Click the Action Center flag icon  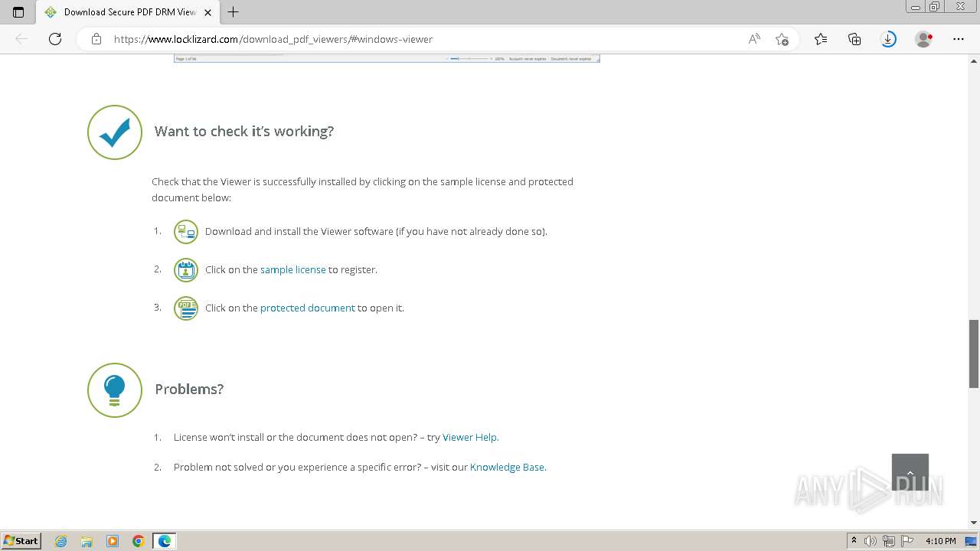[x=907, y=541]
